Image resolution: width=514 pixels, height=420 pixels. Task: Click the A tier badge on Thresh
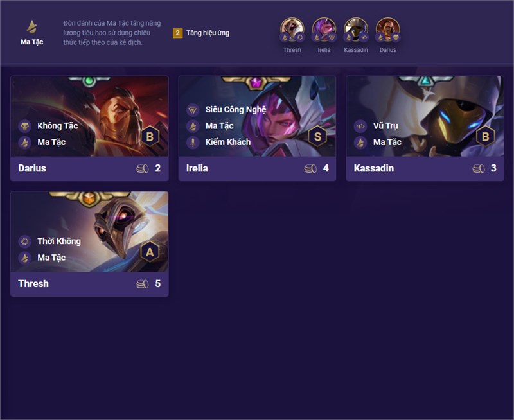(150, 252)
